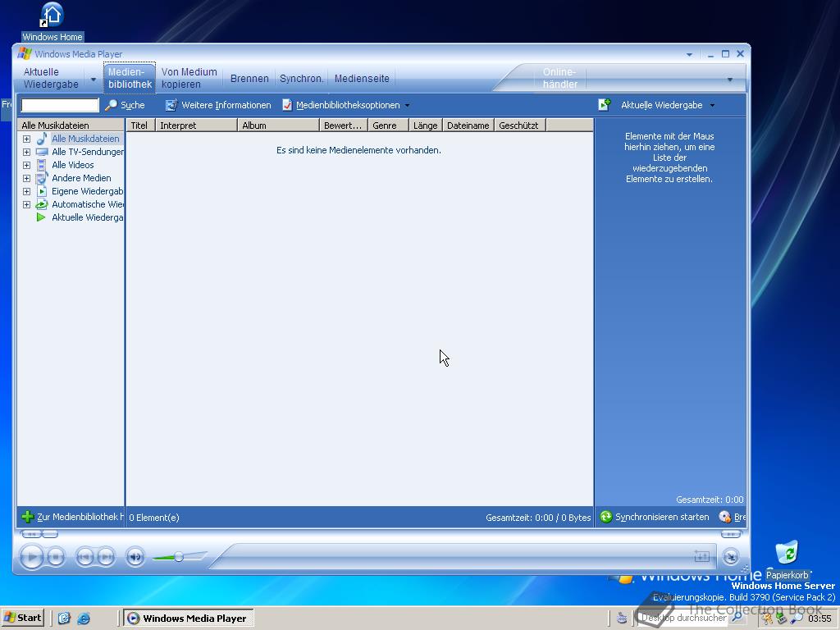Screen dimensions: 840x630
Task: Focus Desktop durchsuchen search box
Action: (684, 619)
